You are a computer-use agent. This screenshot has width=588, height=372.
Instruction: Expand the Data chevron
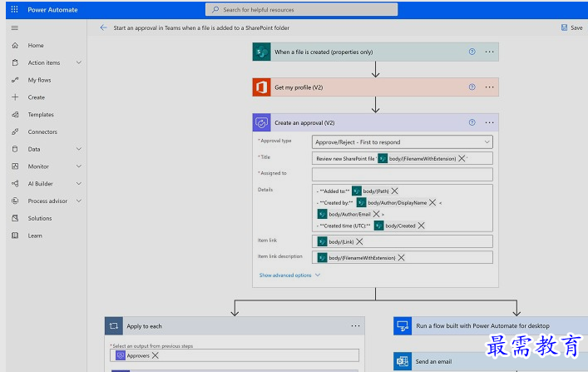79,149
